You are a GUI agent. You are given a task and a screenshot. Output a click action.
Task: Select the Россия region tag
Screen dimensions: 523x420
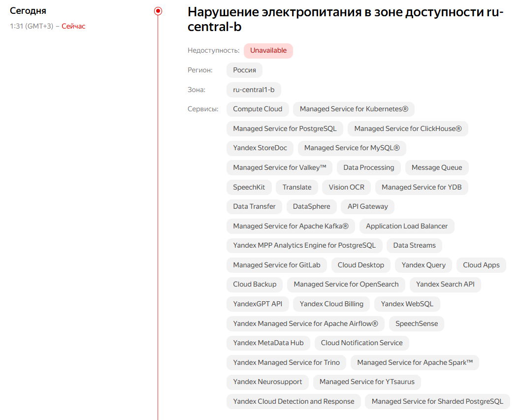click(244, 70)
